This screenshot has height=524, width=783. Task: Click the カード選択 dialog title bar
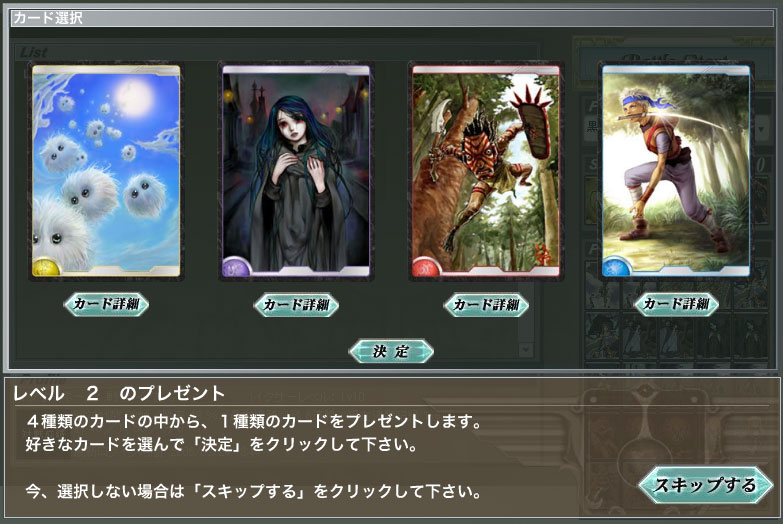coord(392,18)
